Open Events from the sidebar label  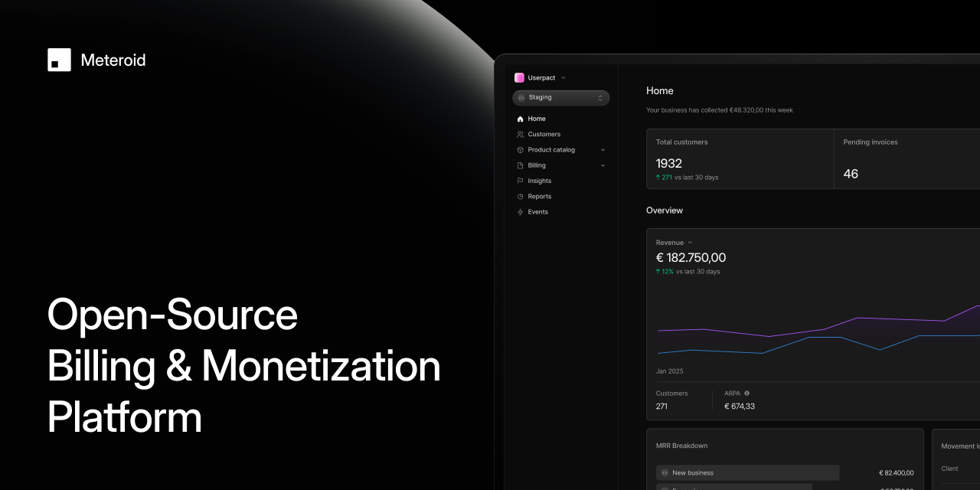click(538, 212)
